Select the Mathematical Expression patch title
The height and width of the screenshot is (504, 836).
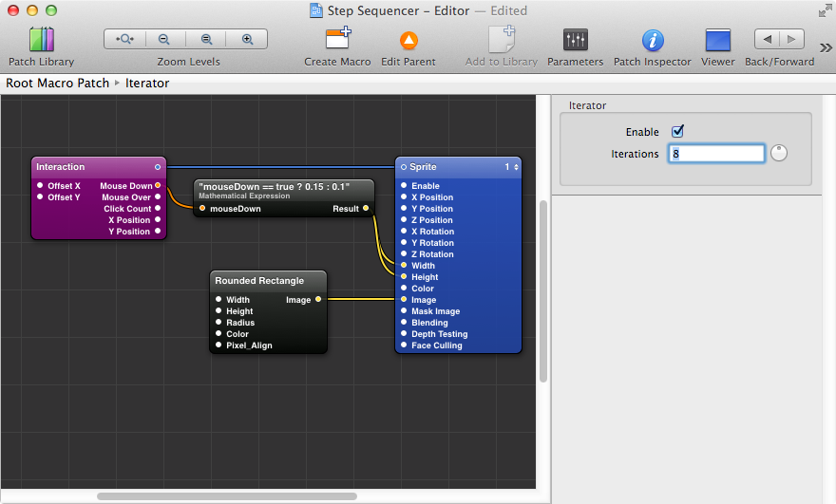[x=274, y=187]
